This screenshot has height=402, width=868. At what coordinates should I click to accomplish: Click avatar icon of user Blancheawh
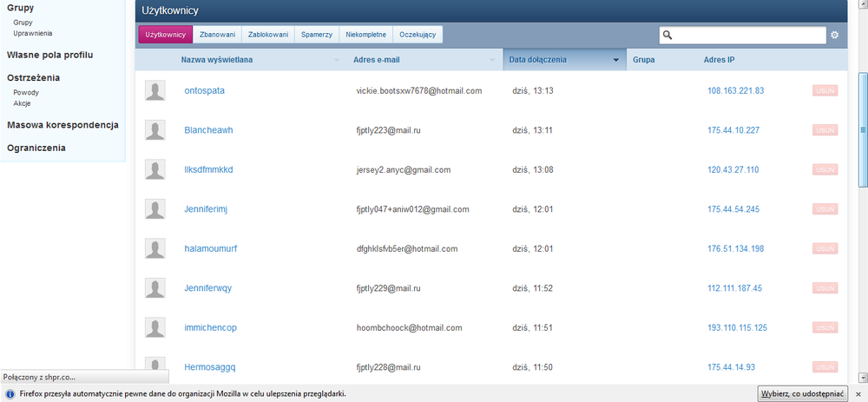pos(155,130)
